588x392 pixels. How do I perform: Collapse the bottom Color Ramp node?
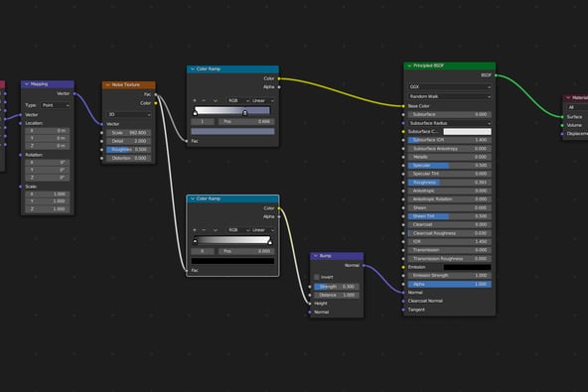click(193, 198)
